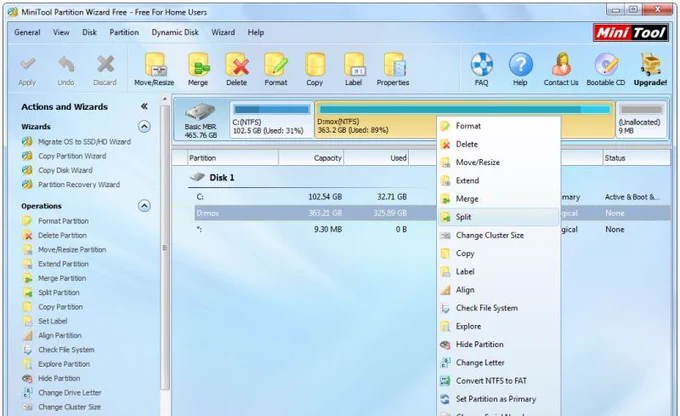Screen dimensions: 680x416
Task: Click Change Cluster Size in Operations
Action: tap(69, 407)
